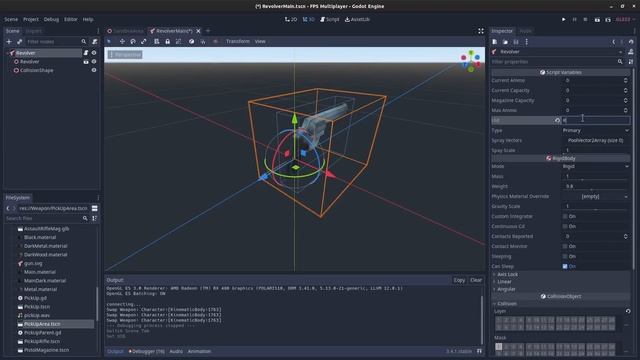Open the AssetLib workspace
The image size is (640, 360).
(357, 19)
